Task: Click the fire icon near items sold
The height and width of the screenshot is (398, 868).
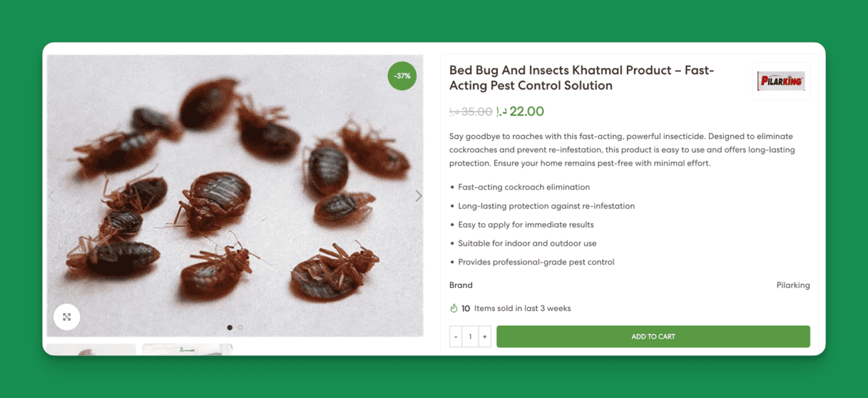Action: (x=454, y=309)
